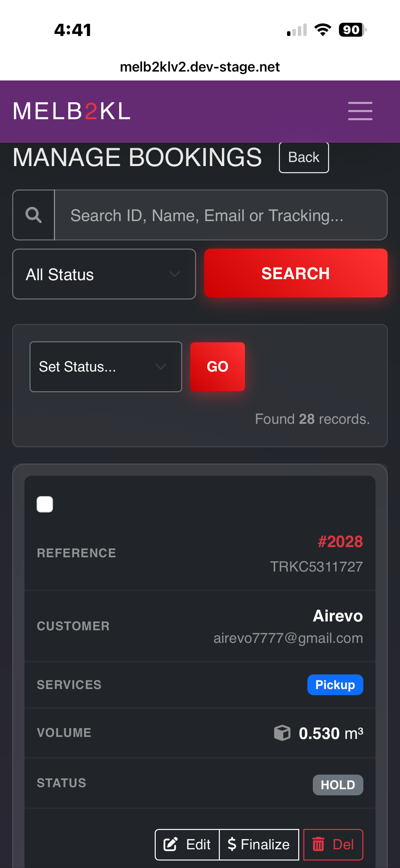Image resolution: width=400 pixels, height=868 pixels.
Task: Click the Edit pencil icon
Action: click(x=170, y=844)
